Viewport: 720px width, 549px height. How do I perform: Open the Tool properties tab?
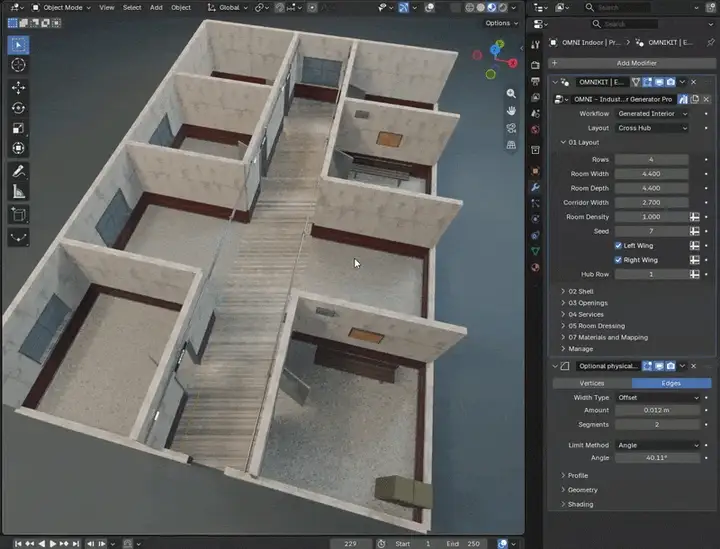(x=535, y=45)
